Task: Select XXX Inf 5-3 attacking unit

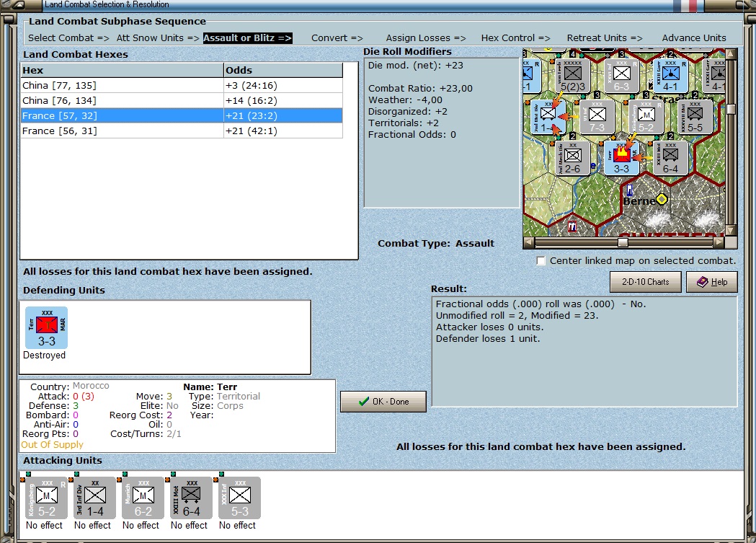Action: (239, 498)
